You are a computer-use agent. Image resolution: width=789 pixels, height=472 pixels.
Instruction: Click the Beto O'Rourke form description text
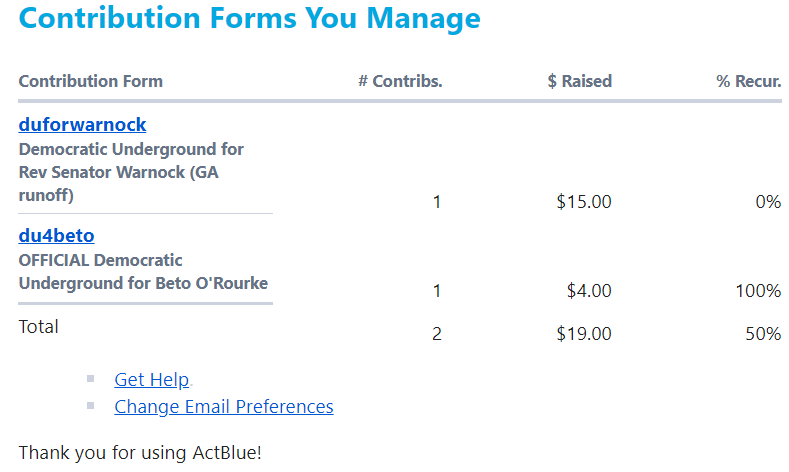pos(143,271)
